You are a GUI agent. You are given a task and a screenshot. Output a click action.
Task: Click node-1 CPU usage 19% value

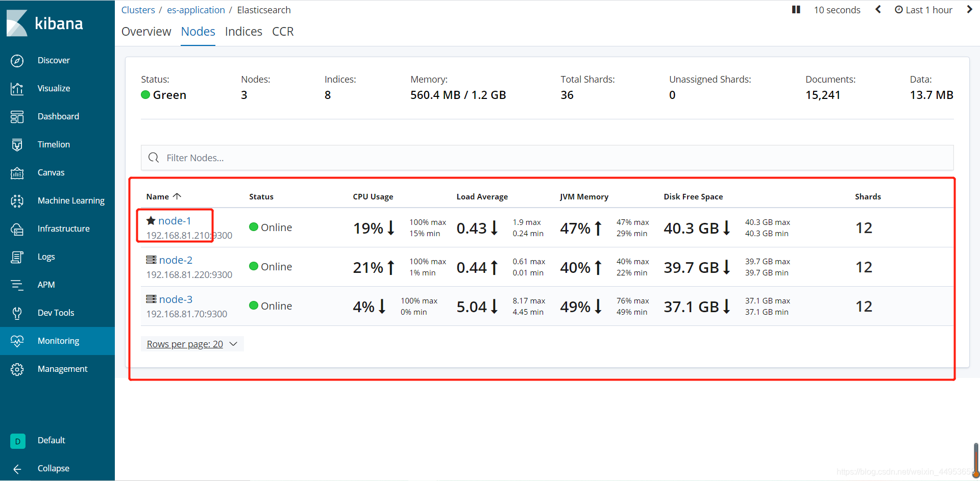pos(368,228)
